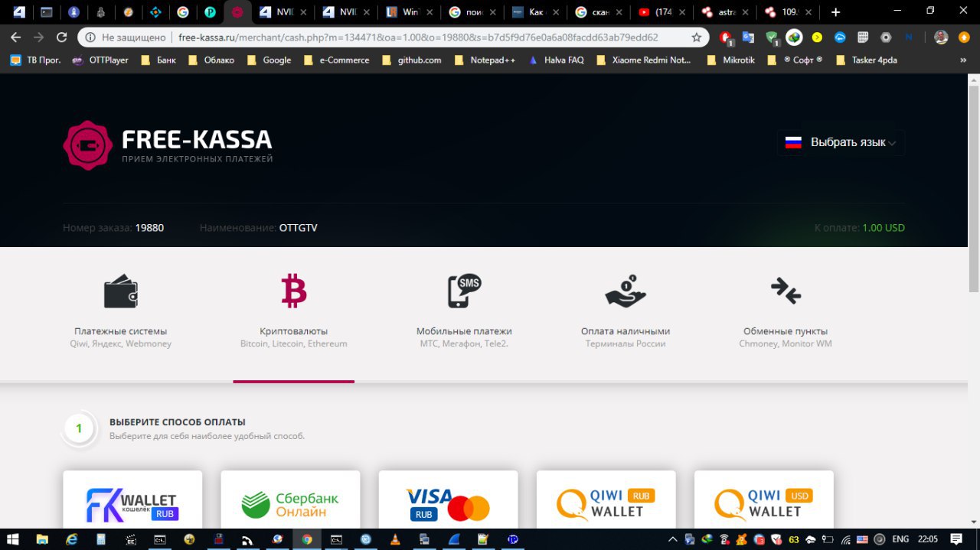
Task: Switch to the first NVID tab
Action: pos(283,12)
